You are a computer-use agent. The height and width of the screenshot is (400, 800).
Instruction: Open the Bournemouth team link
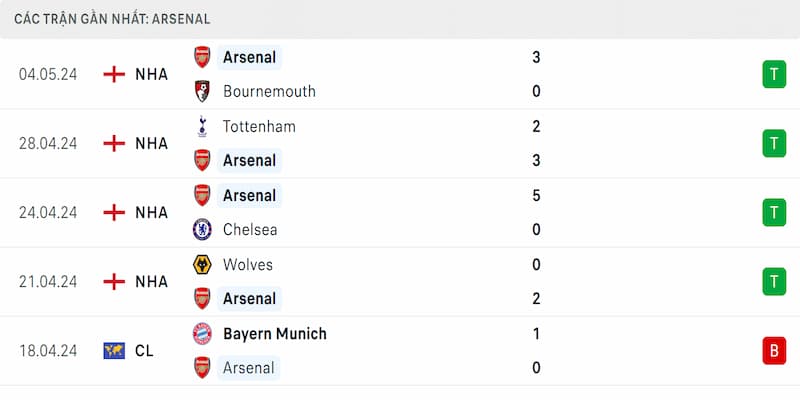(x=269, y=91)
